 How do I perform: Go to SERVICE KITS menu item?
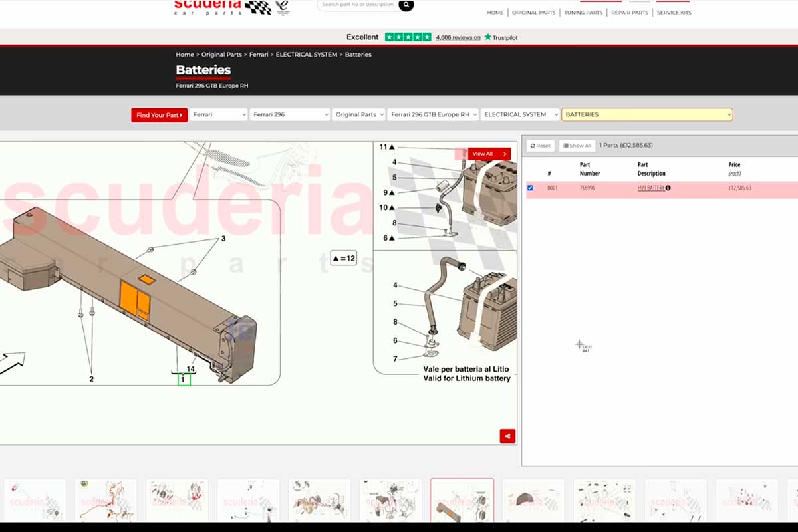[x=674, y=13]
